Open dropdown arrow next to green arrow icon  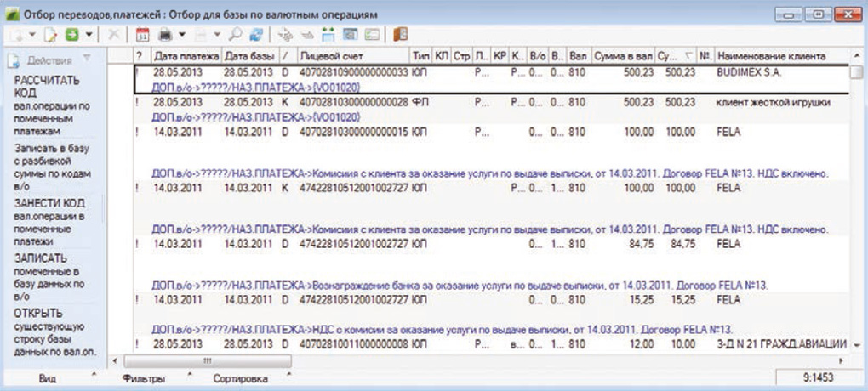click(89, 35)
